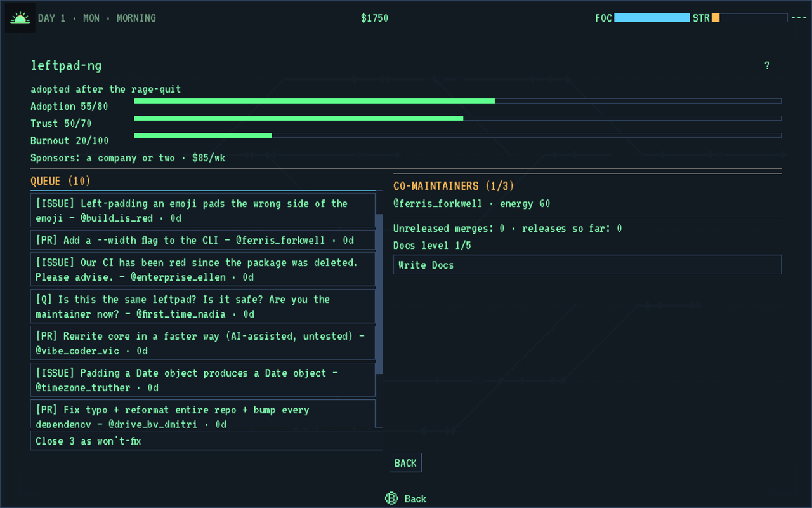
Task: Click the sunrise icon in the top-left corner
Action: click(20, 18)
